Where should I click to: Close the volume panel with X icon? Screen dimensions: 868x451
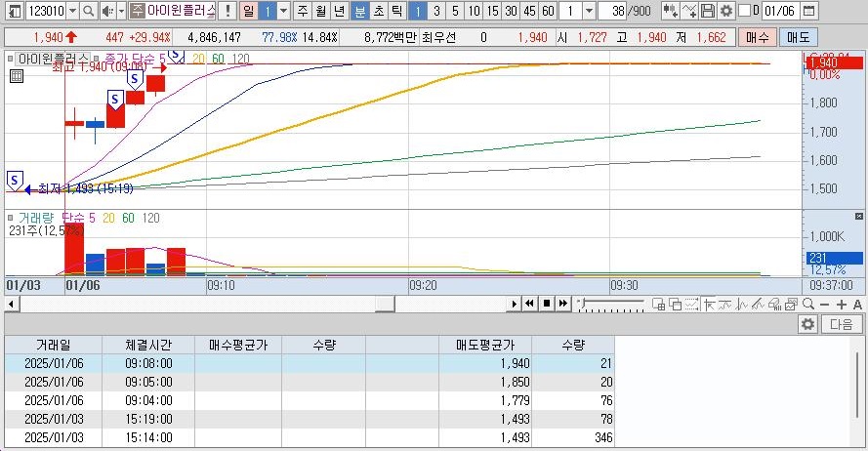click(858, 216)
